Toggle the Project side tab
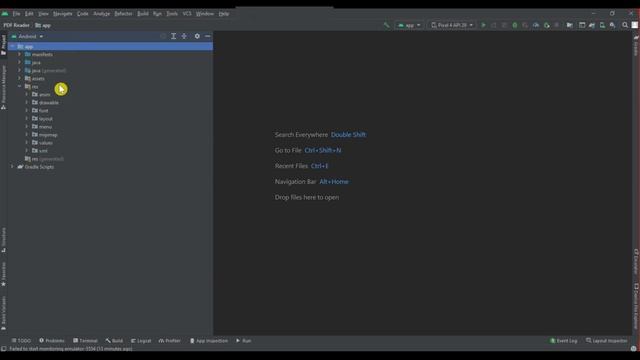Image resolution: width=640 pixels, height=360 pixels. point(4,45)
